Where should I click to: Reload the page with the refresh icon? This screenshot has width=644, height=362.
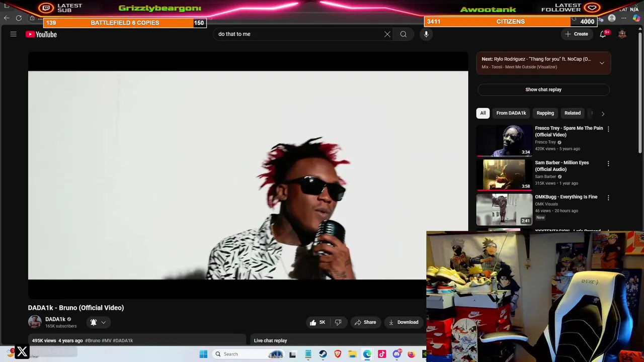point(19,18)
